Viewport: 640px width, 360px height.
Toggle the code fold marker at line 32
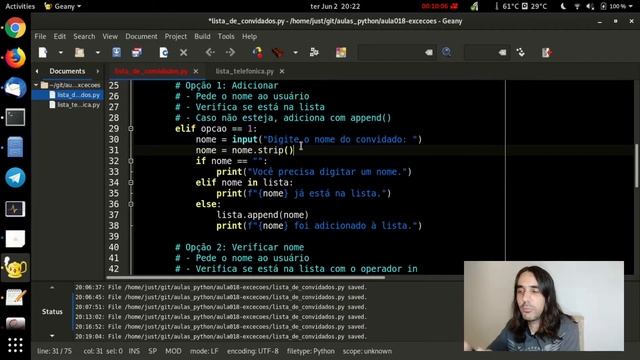[131, 161]
